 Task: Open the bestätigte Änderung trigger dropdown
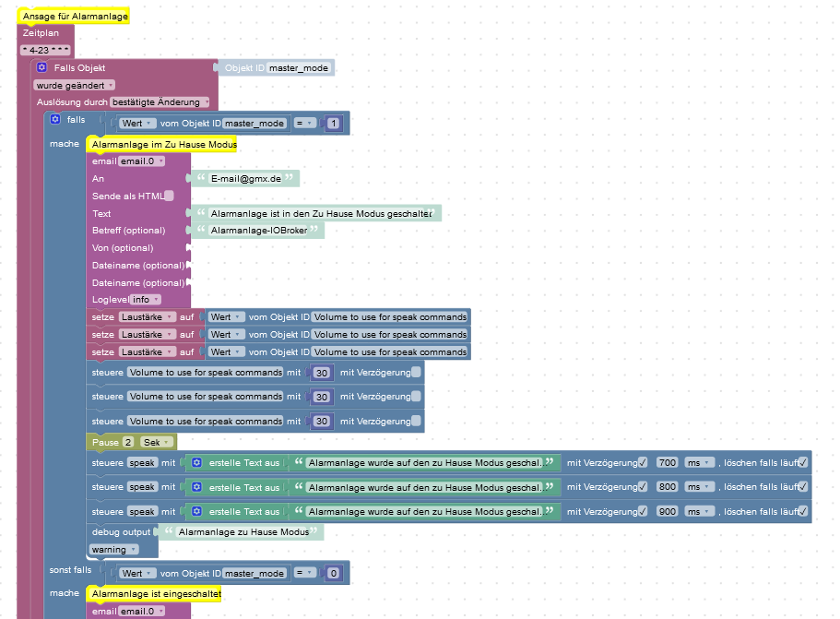160,101
